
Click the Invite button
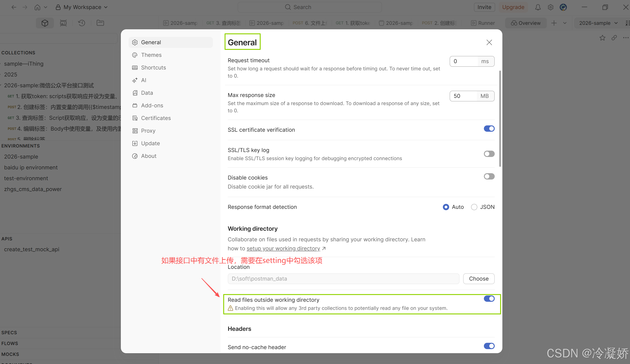point(484,7)
